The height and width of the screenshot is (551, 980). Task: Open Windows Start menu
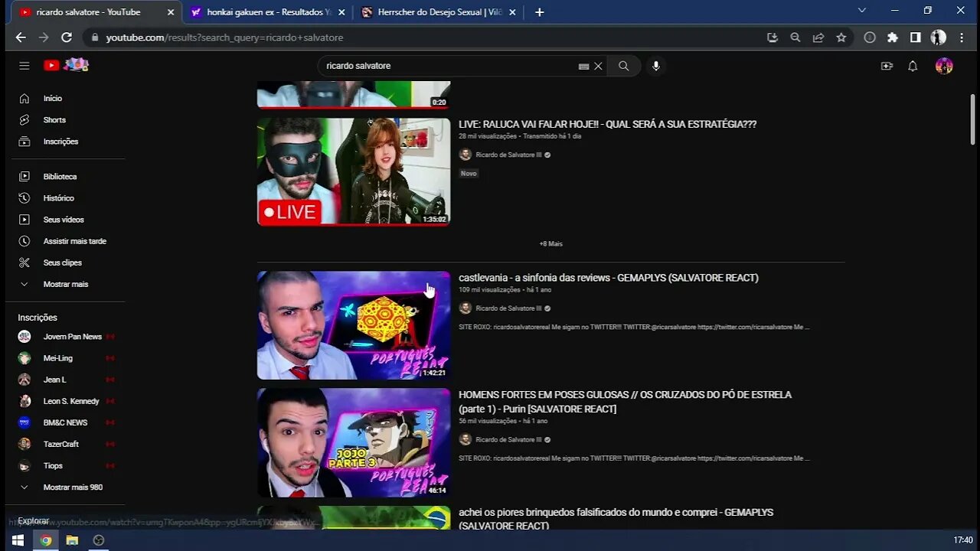coord(18,540)
